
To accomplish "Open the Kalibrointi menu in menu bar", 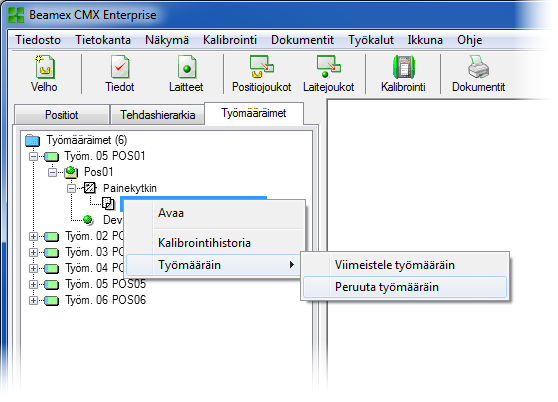I will point(230,40).
